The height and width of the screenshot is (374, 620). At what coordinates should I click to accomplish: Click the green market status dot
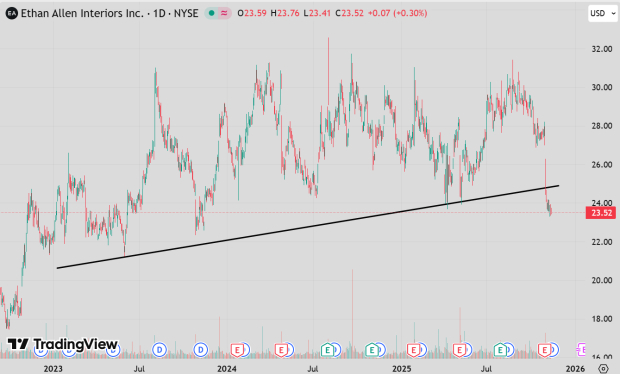click(x=212, y=13)
